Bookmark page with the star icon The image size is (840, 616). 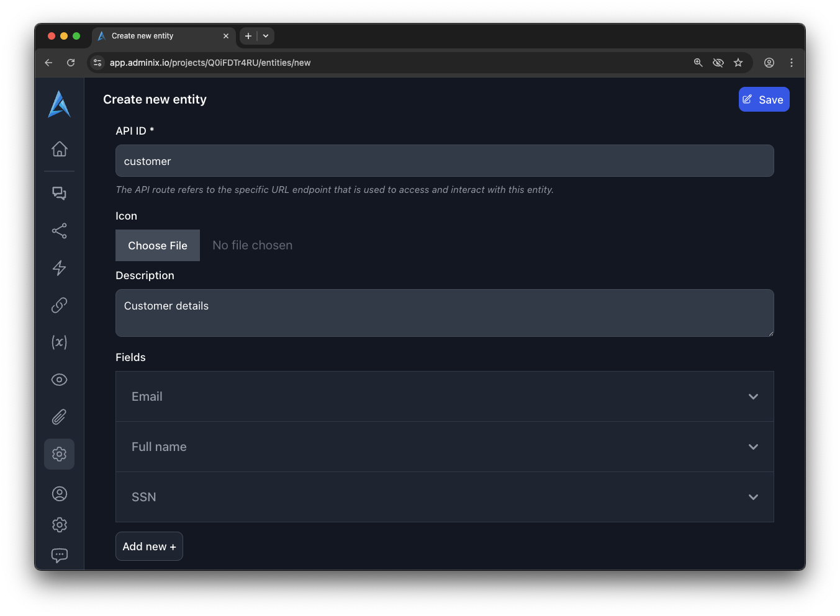pyautogui.click(x=738, y=63)
